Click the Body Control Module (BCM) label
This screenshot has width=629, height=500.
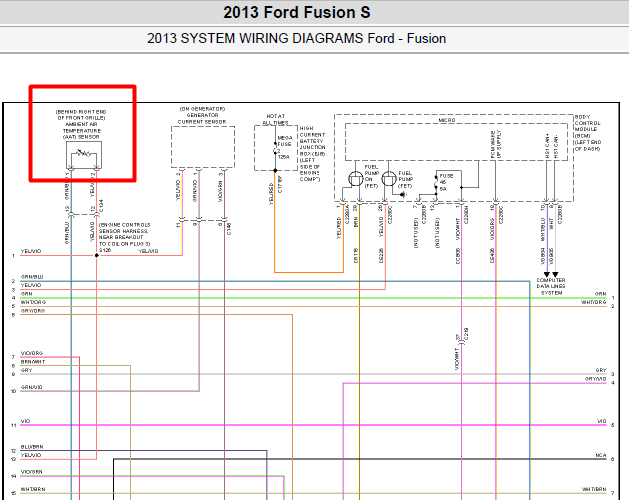pos(588,133)
